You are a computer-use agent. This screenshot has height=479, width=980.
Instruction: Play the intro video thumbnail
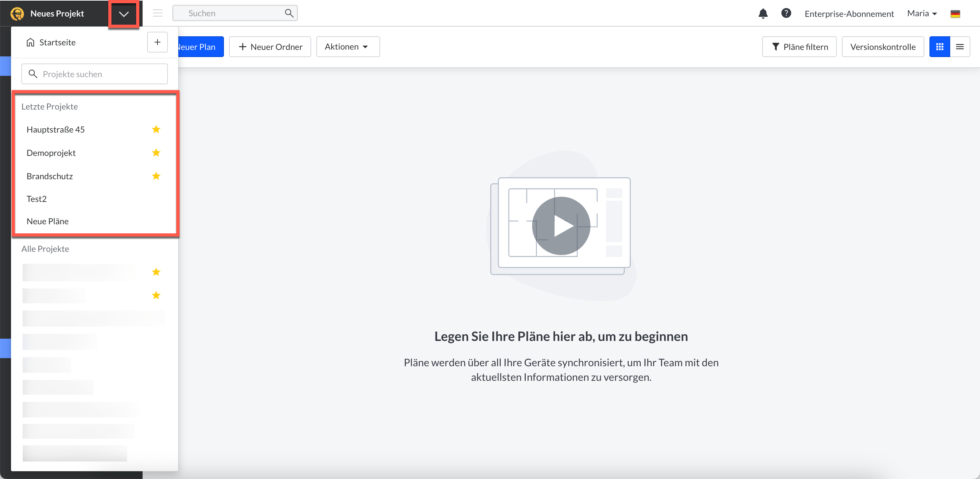pyautogui.click(x=561, y=226)
